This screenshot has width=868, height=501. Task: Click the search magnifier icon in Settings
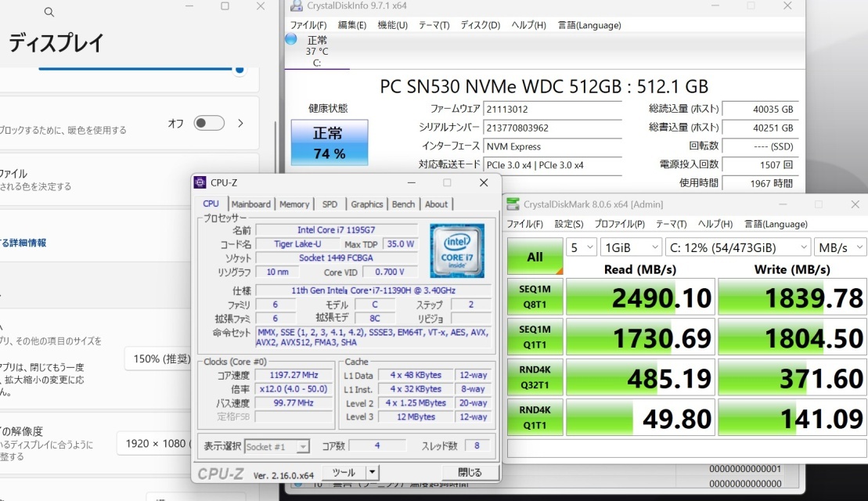click(x=49, y=12)
